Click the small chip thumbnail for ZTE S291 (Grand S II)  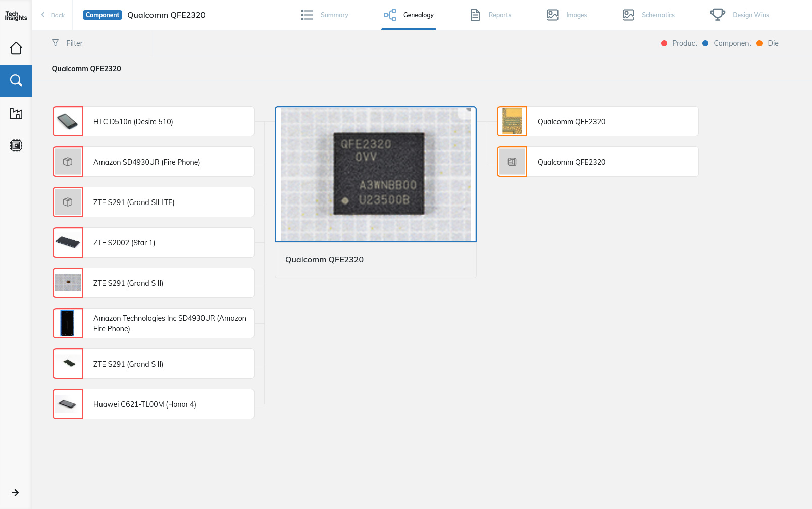pyautogui.click(x=68, y=364)
